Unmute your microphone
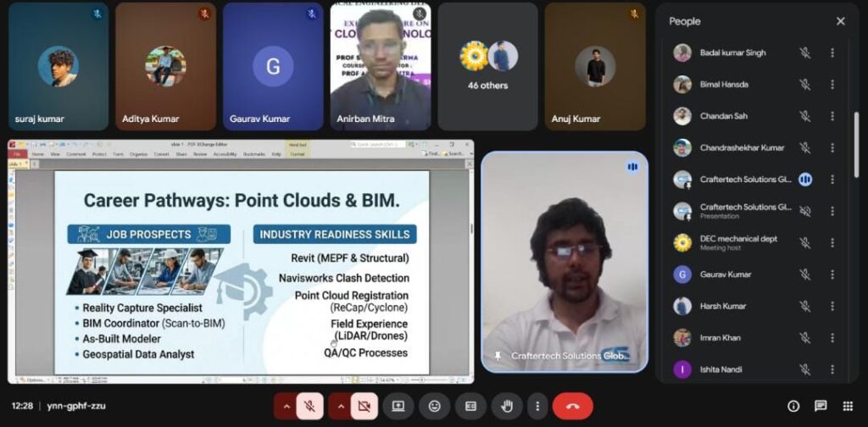 (x=310, y=406)
